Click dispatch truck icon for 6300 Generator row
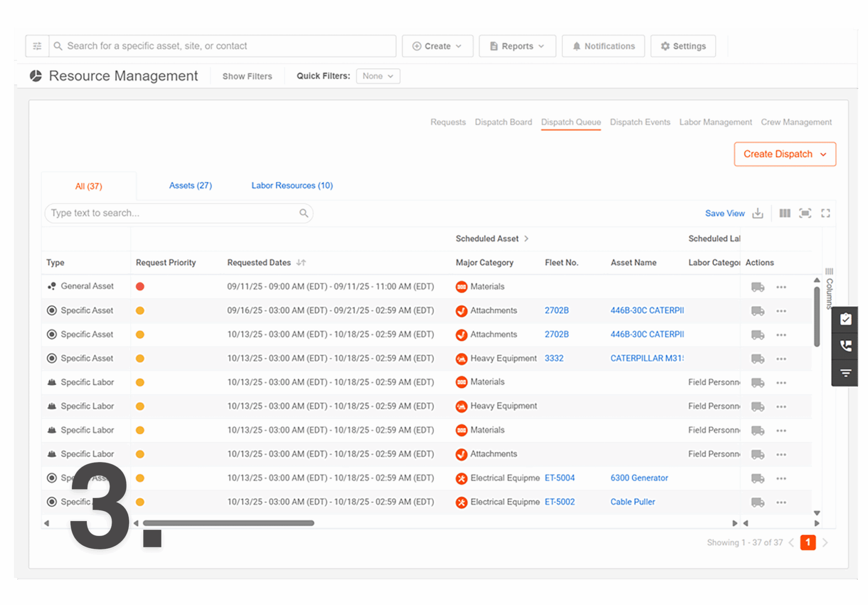Screen dimensions: 868x605 [757, 478]
